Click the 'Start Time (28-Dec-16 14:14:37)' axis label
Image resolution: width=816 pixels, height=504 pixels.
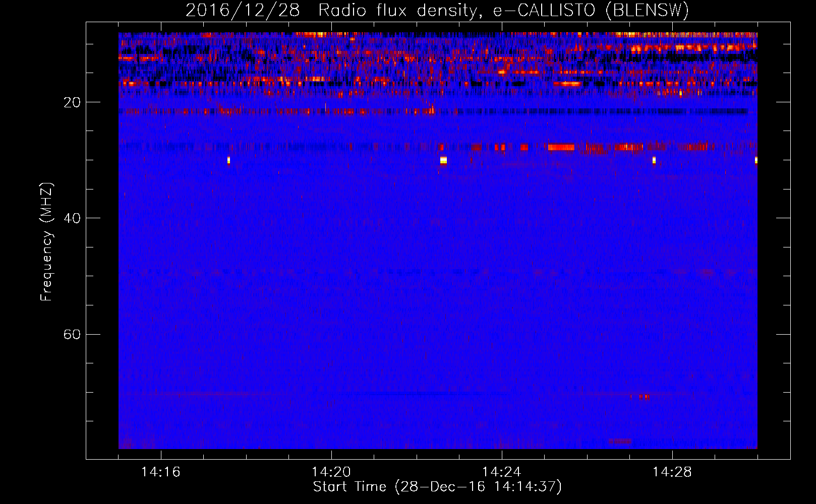click(437, 487)
